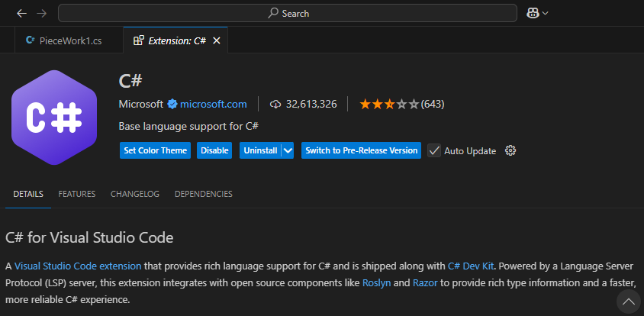Image resolution: width=644 pixels, height=316 pixels.
Task: Open the FEATURES tab
Action: click(77, 194)
